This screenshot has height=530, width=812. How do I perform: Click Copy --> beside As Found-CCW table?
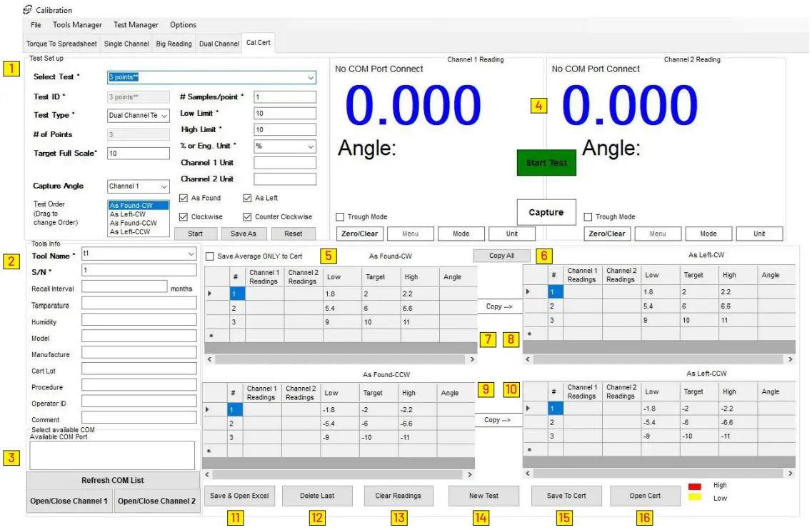[x=497, y=420]
